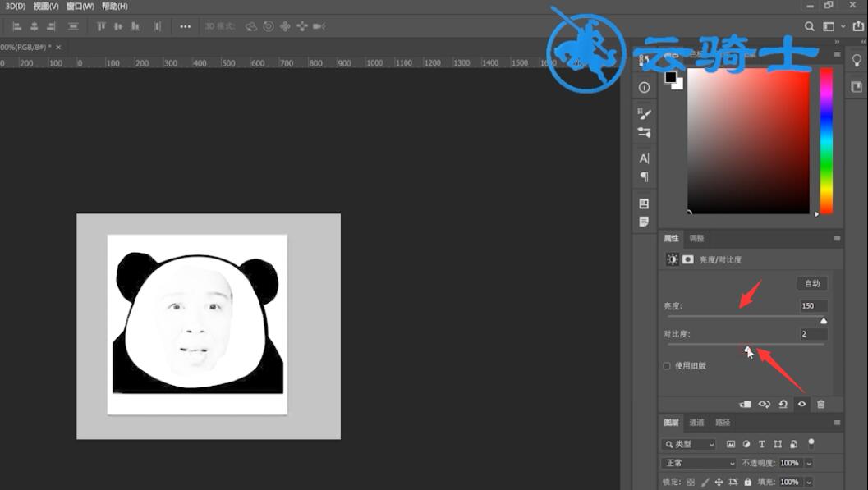Open the 3D(D) menu
Screen dimensions: 868x490
tap(15, 6)
